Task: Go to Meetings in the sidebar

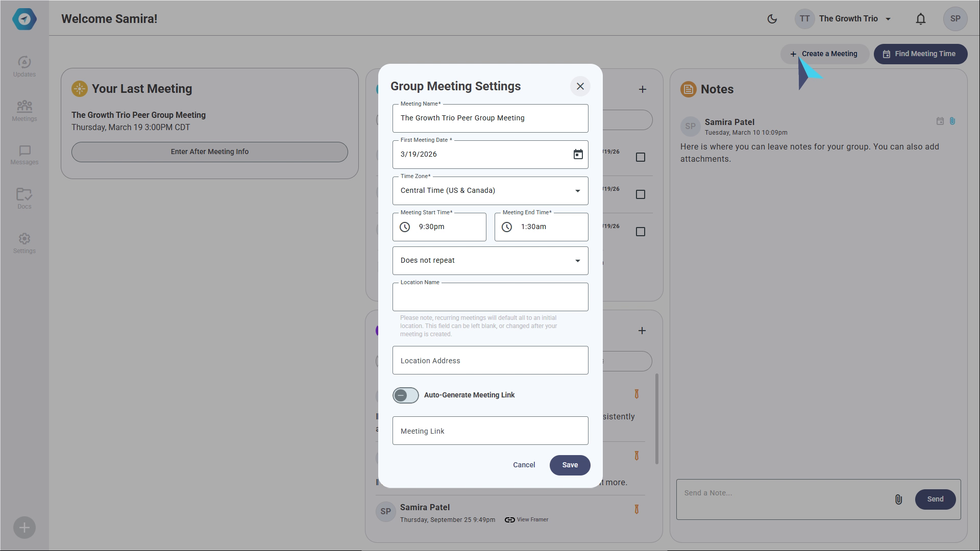Action: 24,111
